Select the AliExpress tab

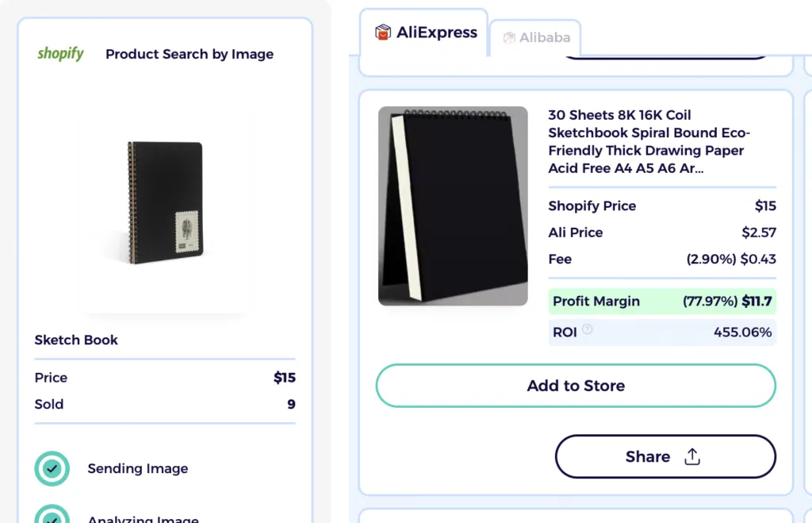click(423, 33)
